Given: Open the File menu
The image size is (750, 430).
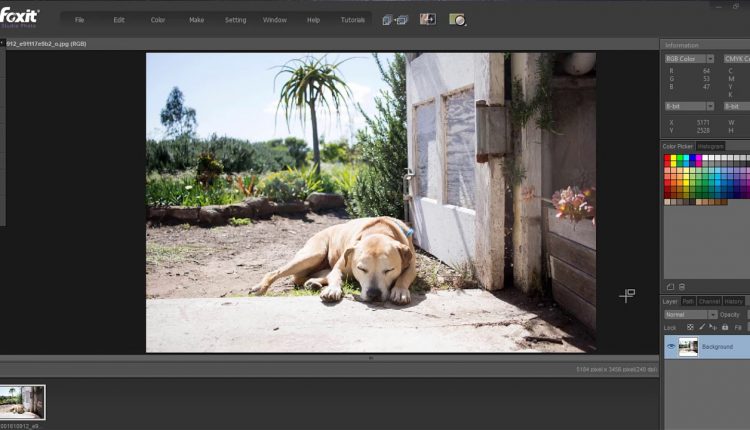Looking at the screenshot, I should click(79, 20).
